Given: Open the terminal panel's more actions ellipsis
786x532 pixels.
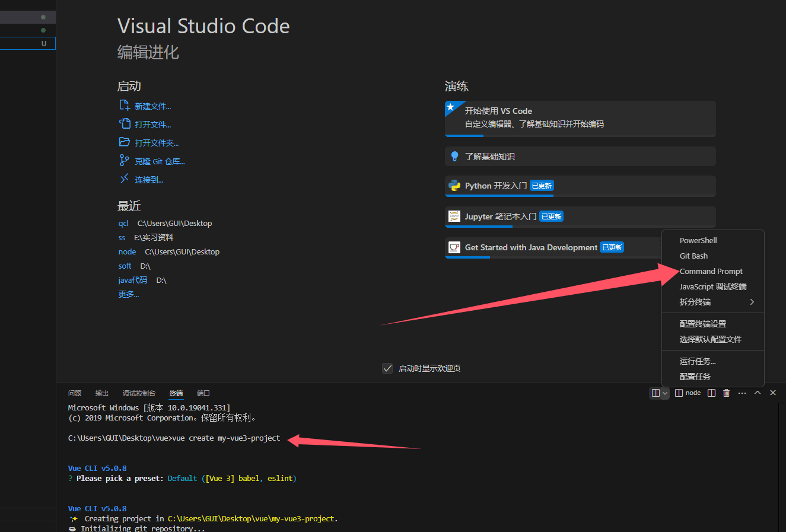Looking at the screenshot, I should (742, 393).
